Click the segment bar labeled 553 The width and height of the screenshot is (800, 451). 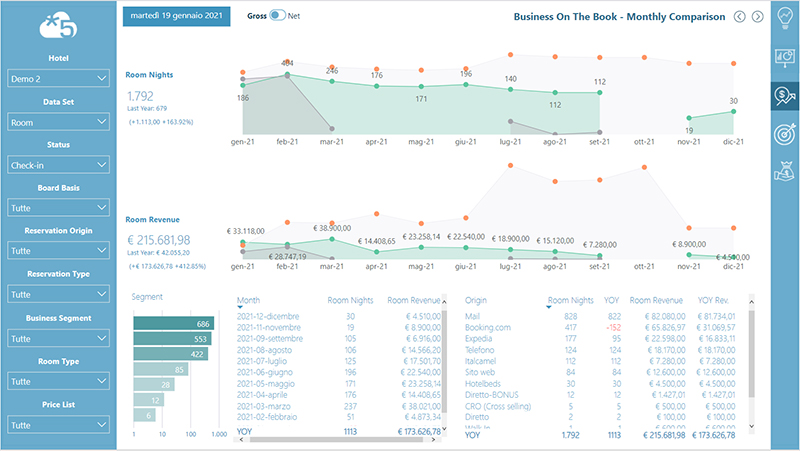point(172,339)
